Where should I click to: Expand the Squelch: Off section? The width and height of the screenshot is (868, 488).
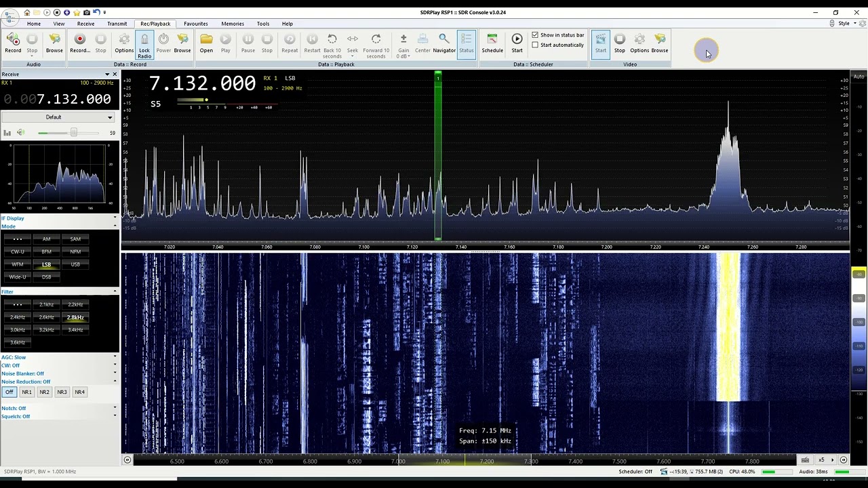tap(58, 416)
